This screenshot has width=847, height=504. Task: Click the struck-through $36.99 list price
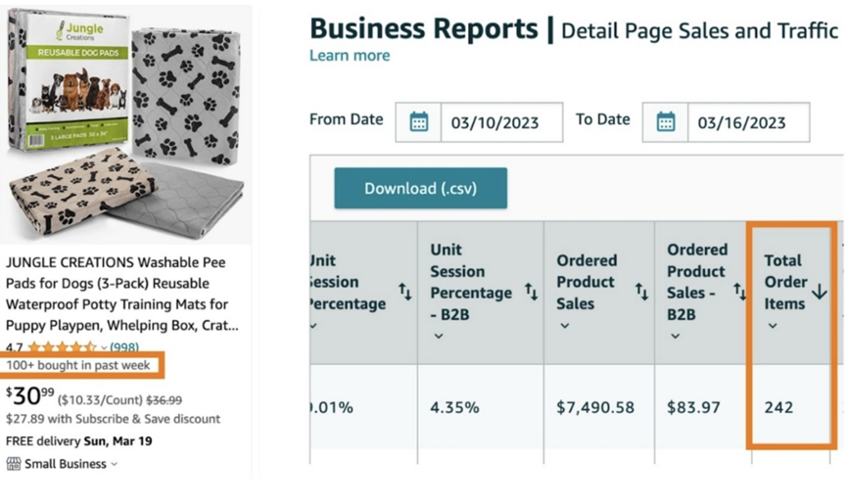(x=165, y=400)
